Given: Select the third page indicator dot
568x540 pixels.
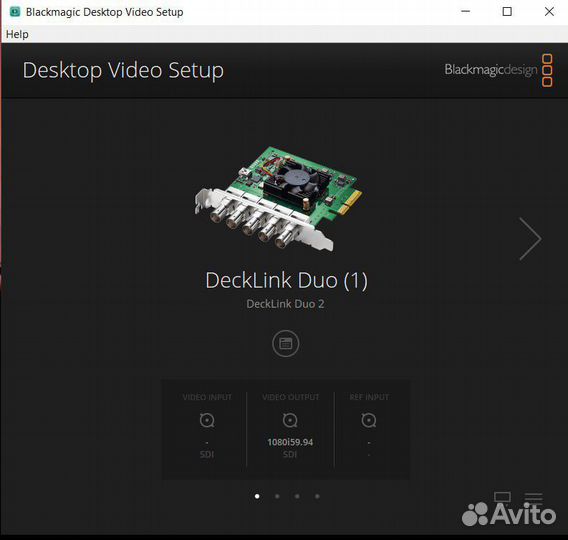Looking at the screenshot, I should (297, 496).
